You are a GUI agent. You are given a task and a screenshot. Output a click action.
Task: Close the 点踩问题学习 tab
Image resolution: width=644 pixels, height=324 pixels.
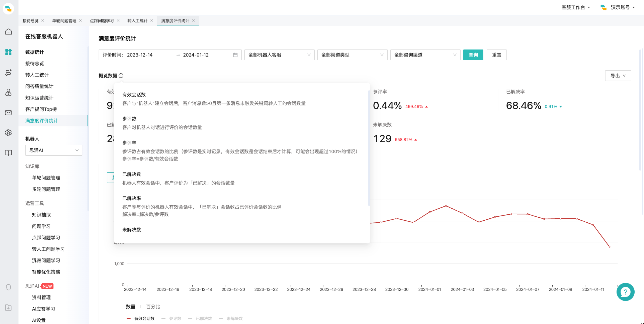[x=118, y=20]
